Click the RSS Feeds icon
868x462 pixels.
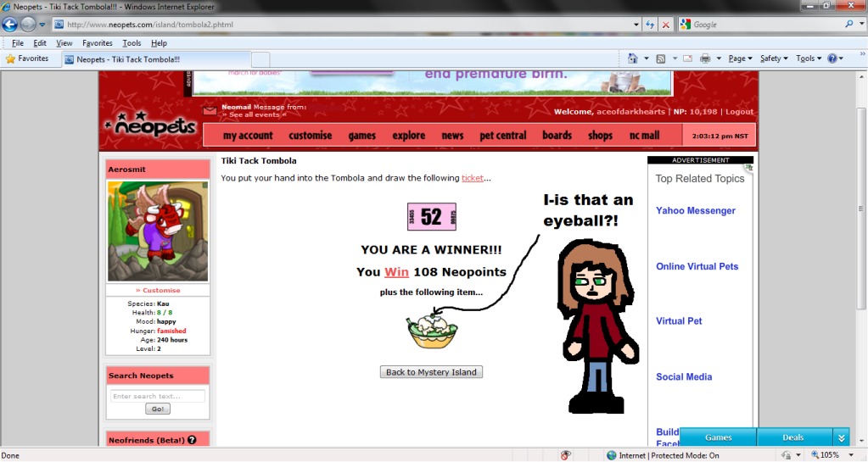(661, 58)
